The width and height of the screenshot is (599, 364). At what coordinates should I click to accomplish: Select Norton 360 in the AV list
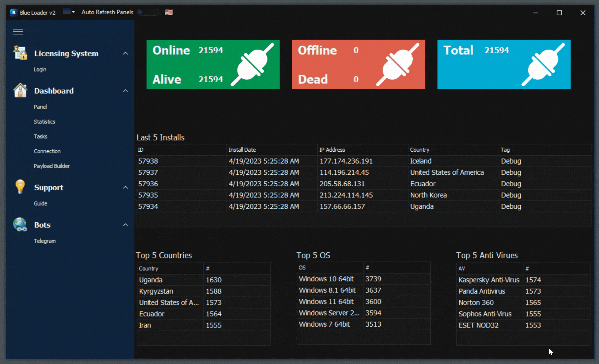pos(523,303)
